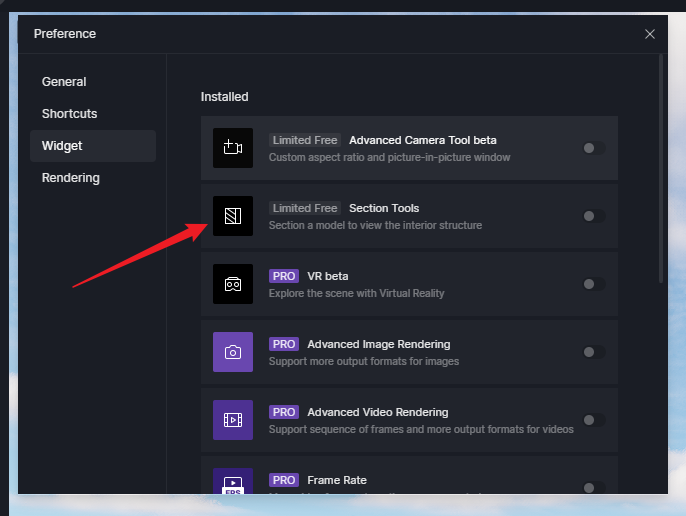
Task: Select the Widget tab in sidebar
Action: pyautogui.click(x=62, y=146)
